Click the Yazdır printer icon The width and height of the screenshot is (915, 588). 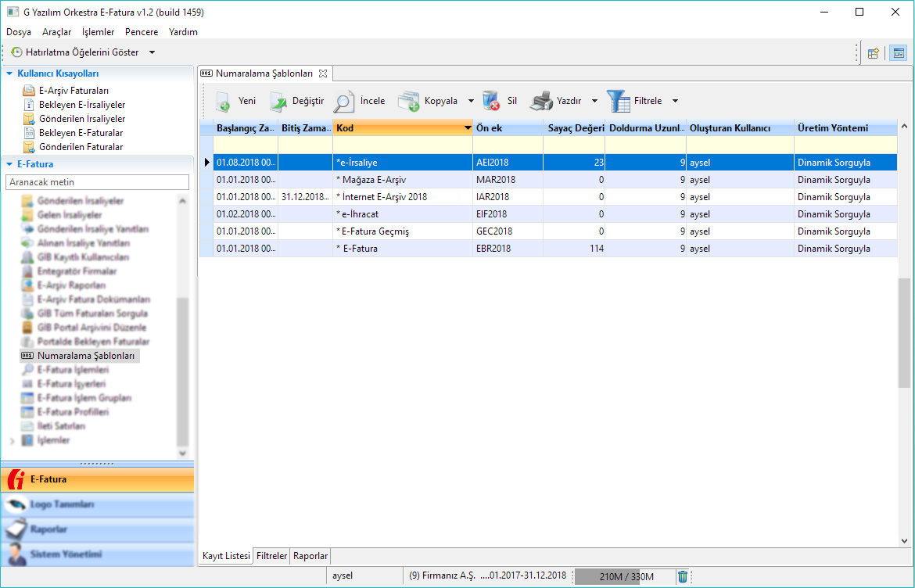(541, 102)
